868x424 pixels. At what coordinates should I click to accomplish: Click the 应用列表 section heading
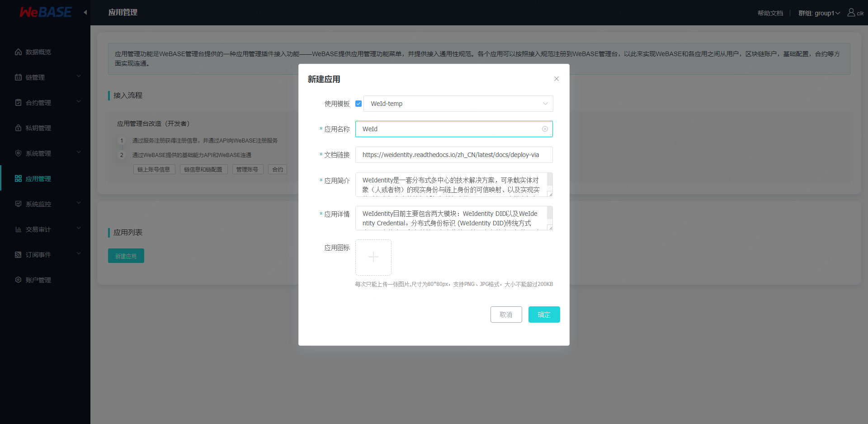point(128,233)
